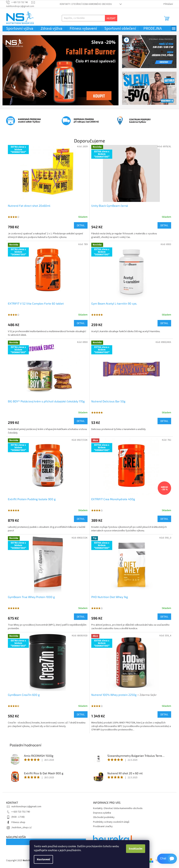
Task: Open the Chat widget bubble
Action: [167, 858]
